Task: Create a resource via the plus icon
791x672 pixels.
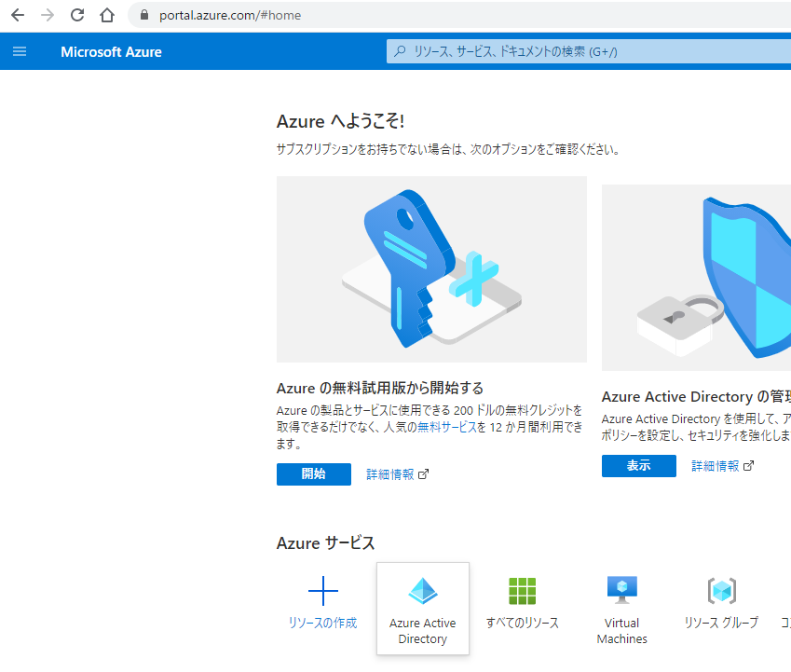Action: tap(322, 590)
